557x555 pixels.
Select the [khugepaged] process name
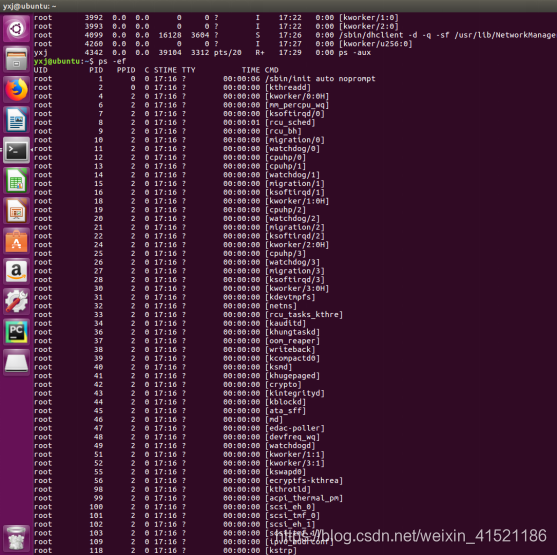(292, 376)
